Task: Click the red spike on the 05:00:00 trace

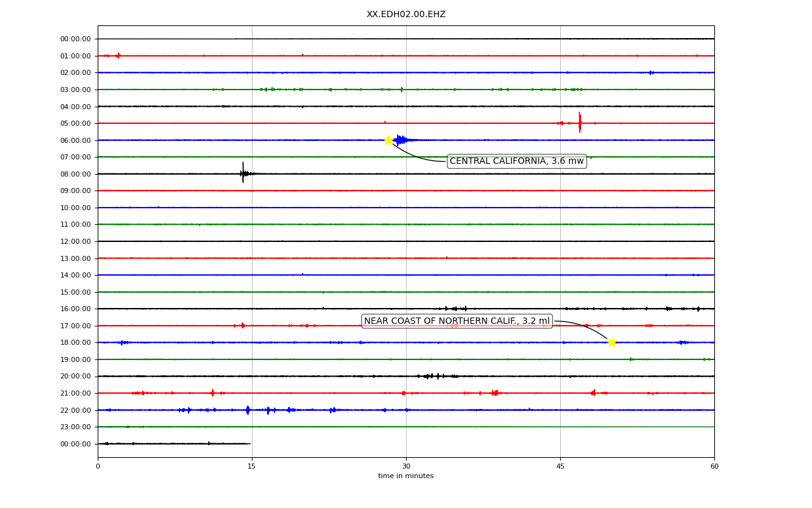Action: click(x=580, y=123)
